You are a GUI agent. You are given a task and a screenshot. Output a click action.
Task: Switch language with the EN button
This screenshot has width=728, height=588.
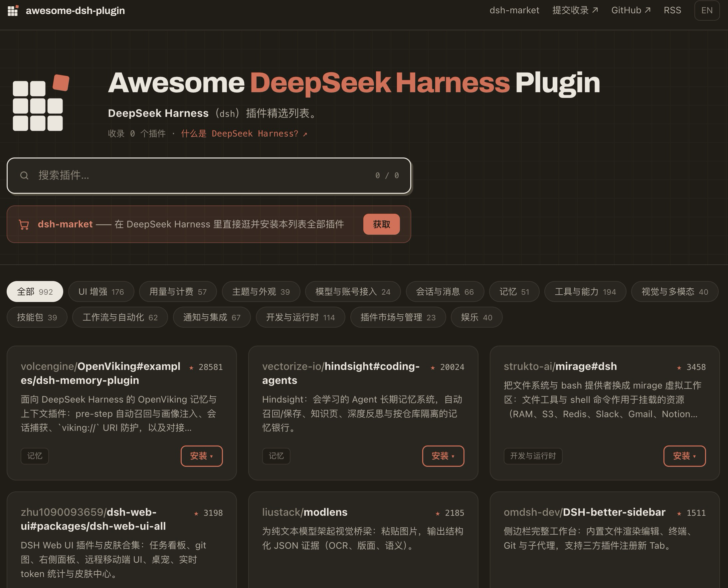(x=707, y=11)
